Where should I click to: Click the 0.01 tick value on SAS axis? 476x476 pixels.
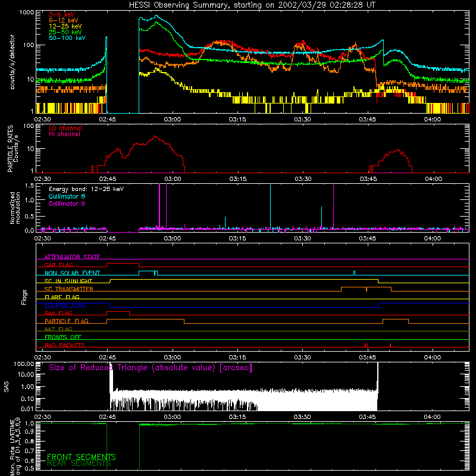27,409
